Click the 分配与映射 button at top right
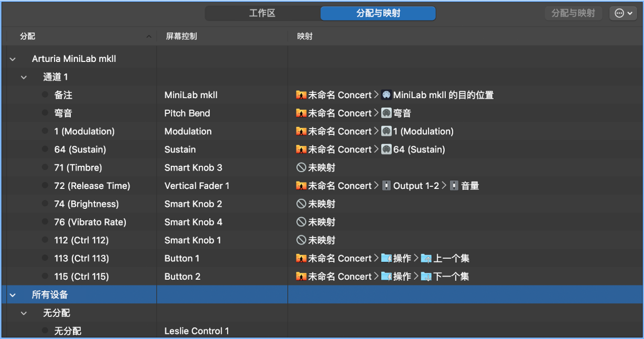Screen dimensions: 644x339 pos(573,13)
